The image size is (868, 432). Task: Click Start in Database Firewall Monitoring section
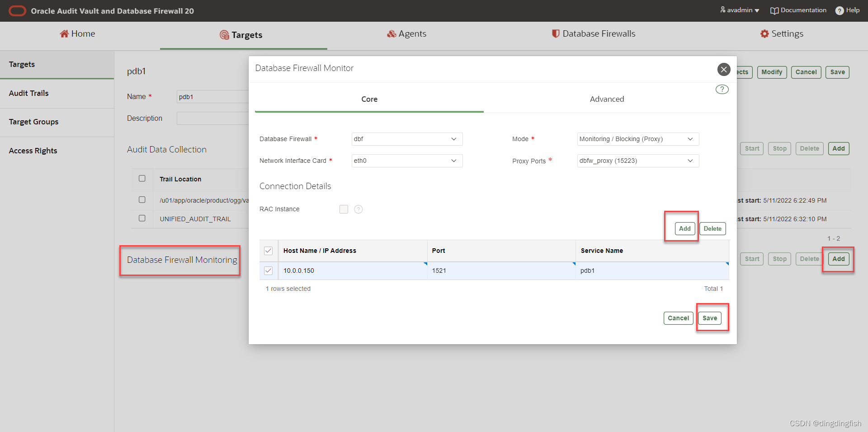[752, 259]
